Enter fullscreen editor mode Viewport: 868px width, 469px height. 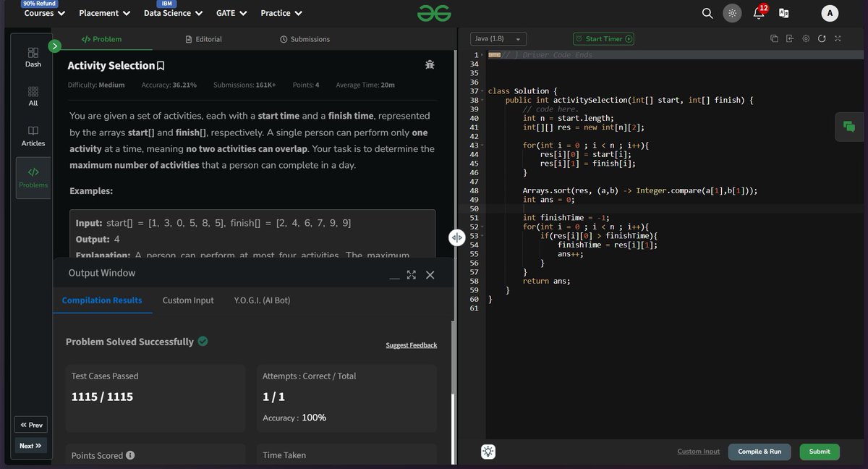838,38
